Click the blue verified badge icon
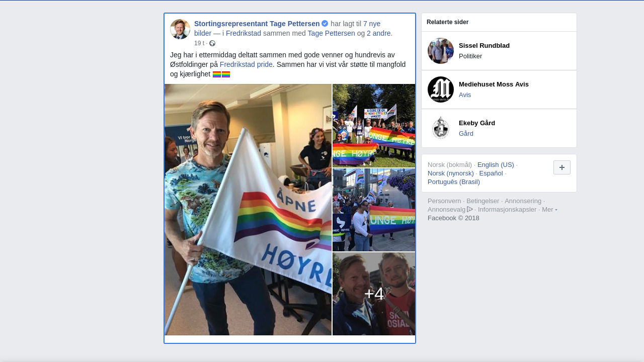Viewport: 644px width, 362px height. pyautogui.click(x=325, y=24)
